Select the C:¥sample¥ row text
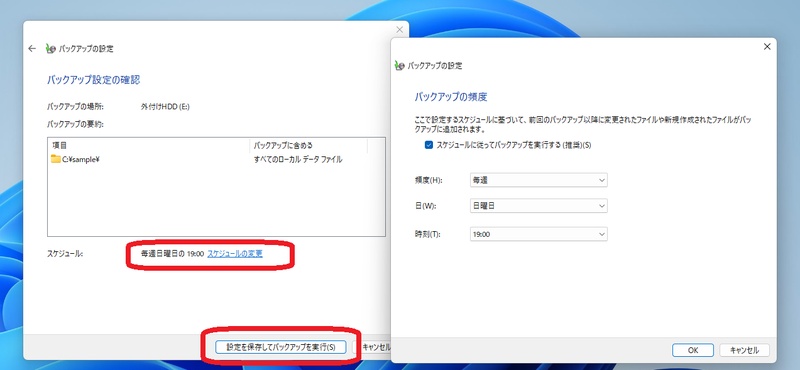 click(x=80, y=159)
